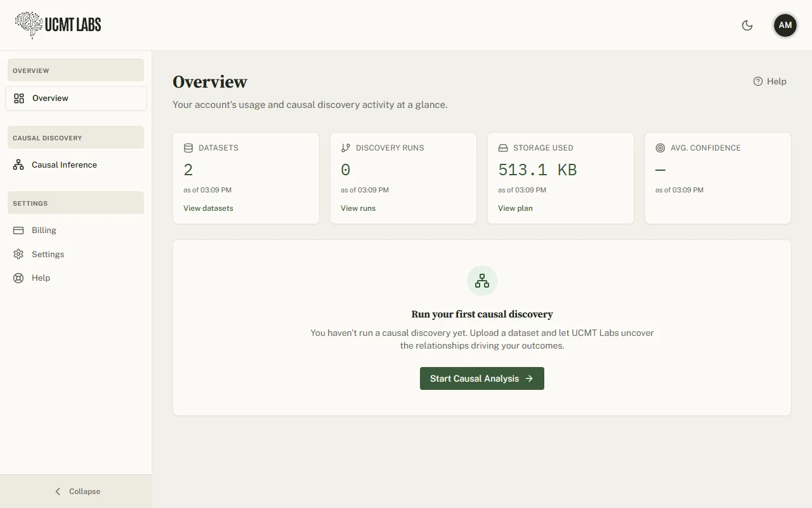
Task: Follow the View runs link
Action: [358, 208]
